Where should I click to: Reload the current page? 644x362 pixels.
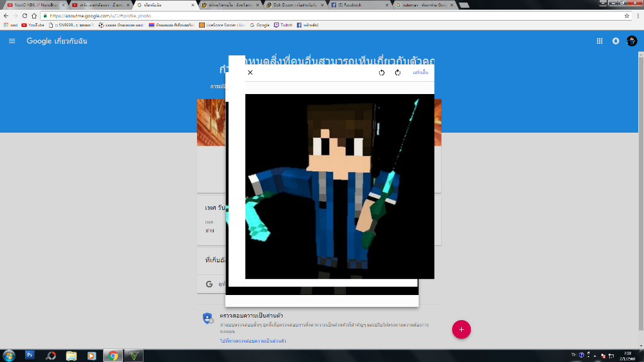point(24,15)
